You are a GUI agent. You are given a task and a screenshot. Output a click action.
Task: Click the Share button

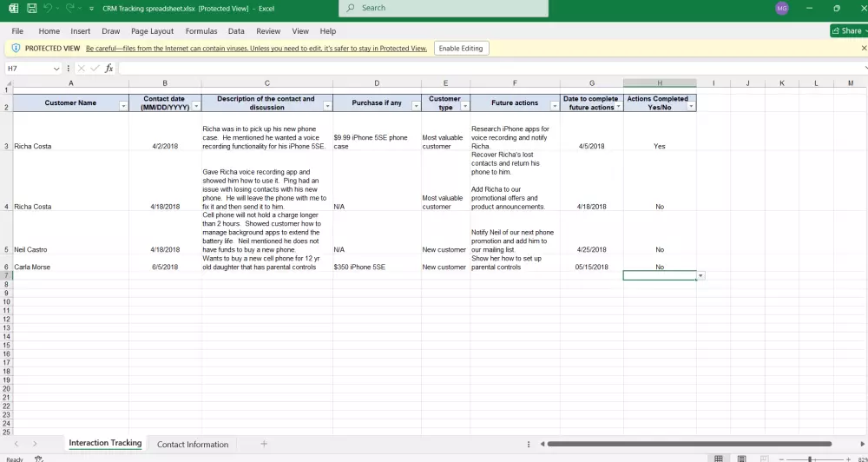(846, 31)
